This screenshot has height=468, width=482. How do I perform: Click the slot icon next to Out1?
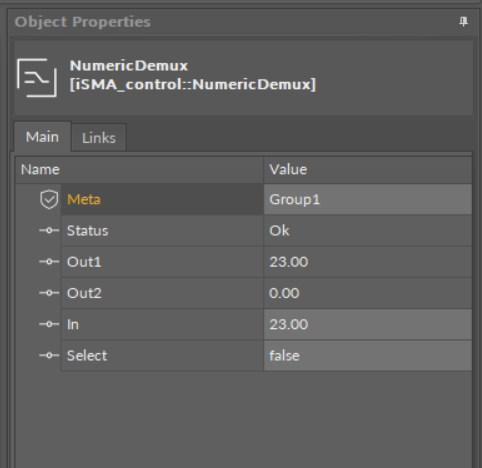coord(49,262)
